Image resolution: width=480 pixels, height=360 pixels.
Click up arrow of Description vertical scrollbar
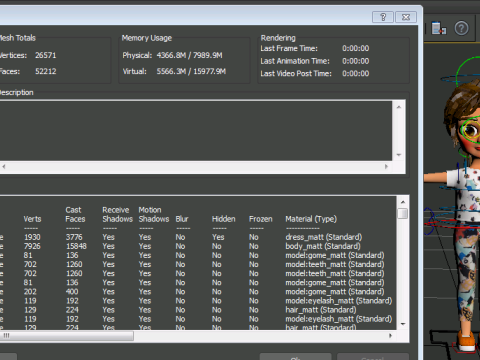point(399,107)
